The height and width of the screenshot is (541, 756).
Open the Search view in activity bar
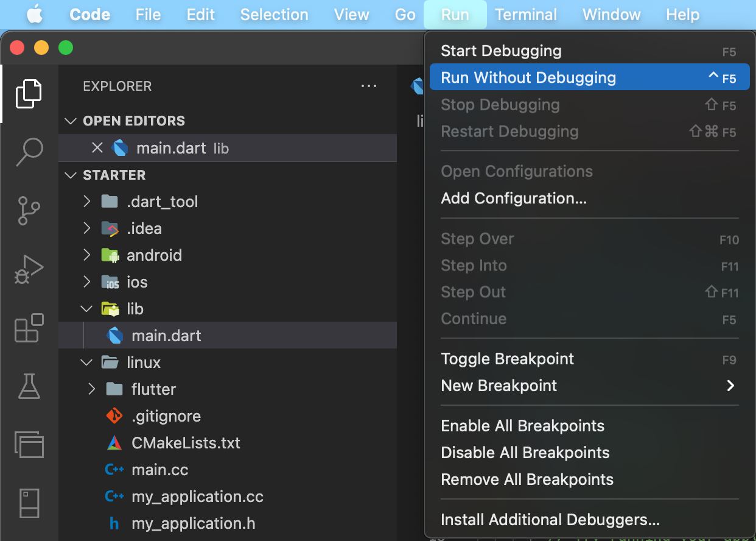click(29, 152)
